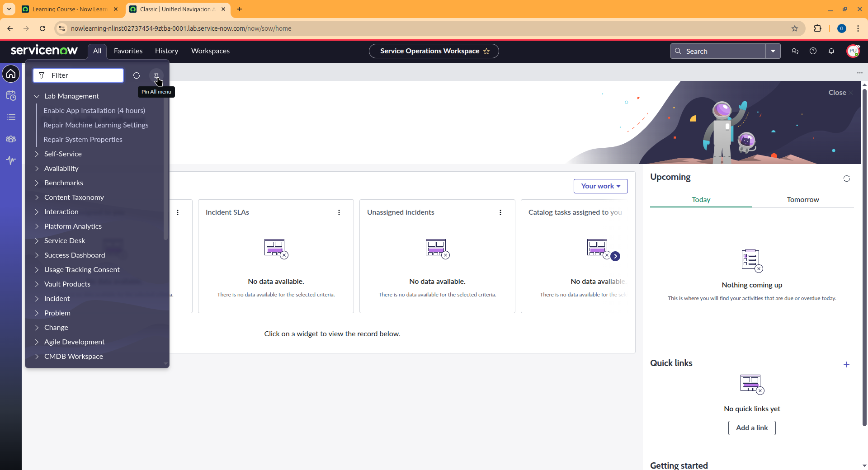Open Repair System Properties link
This screenshot has width=868, height=470.
point(83,140)
